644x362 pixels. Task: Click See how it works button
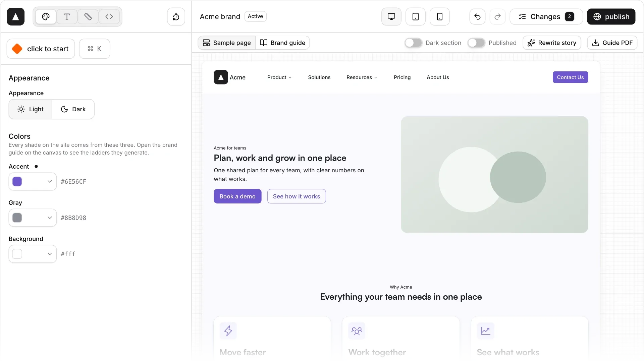click(297, 196)
